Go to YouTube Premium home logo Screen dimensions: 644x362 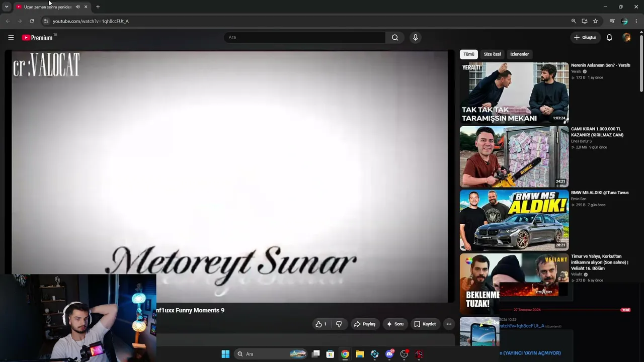coord(37,38)
